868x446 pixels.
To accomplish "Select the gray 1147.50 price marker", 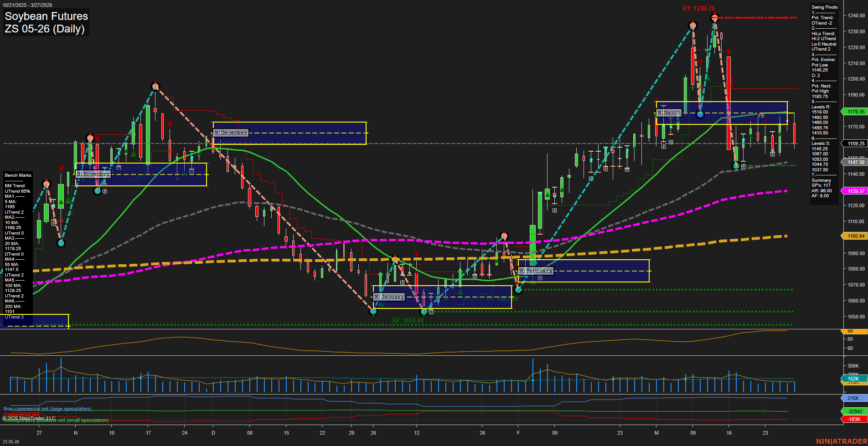I will tap(854, 162).
